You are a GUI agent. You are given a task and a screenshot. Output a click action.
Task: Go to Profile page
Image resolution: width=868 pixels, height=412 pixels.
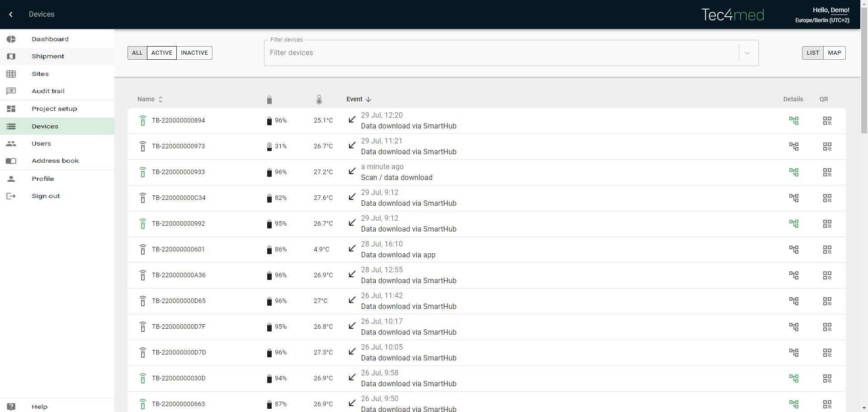tap(57, 179)
